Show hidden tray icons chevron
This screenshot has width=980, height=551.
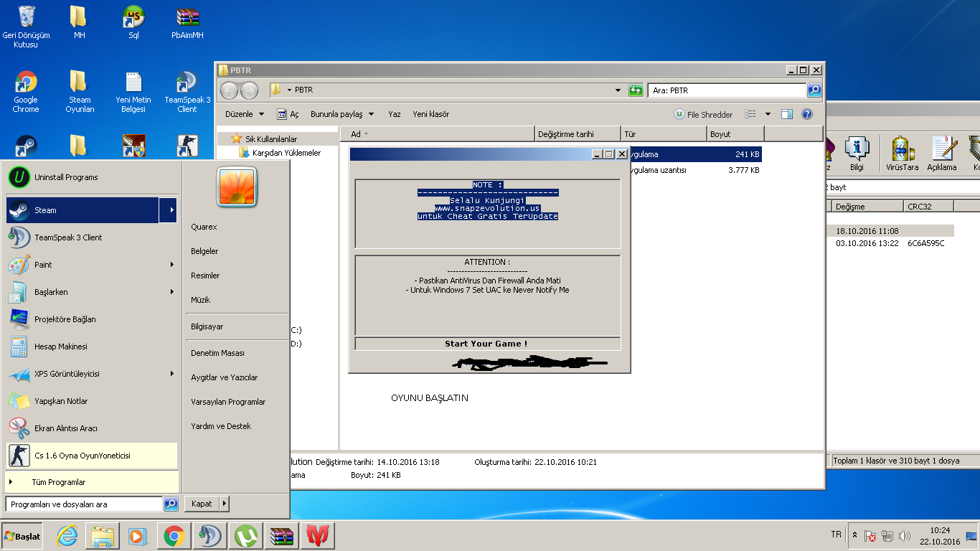click(854, 536)
